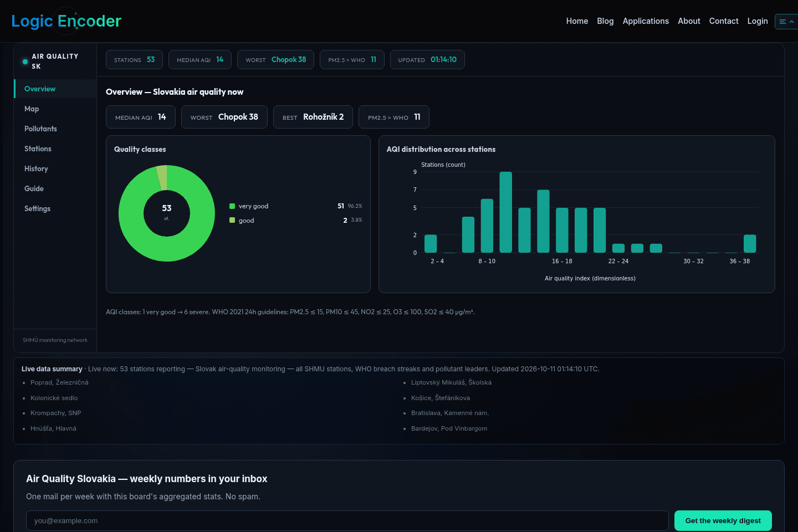The height and width of the screenshot is (532, 798).
Task: Select the very good legend color swatch
Action: (232, 206)
